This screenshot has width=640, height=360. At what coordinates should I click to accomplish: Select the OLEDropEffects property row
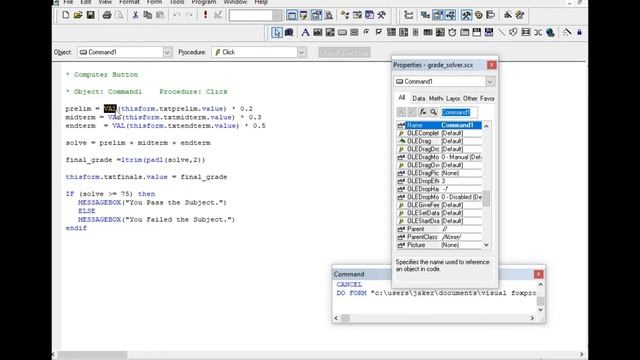tap(439, 181)
